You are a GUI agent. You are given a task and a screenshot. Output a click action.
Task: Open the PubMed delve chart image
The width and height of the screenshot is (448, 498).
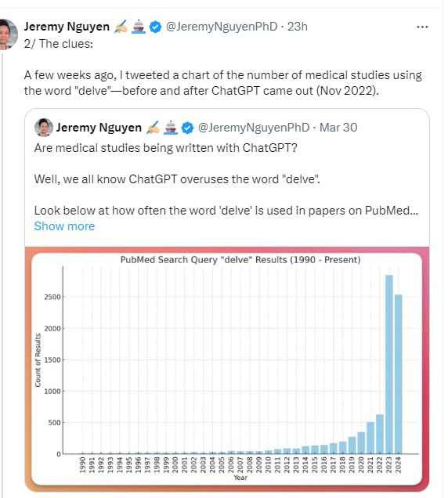click(227, 369)
